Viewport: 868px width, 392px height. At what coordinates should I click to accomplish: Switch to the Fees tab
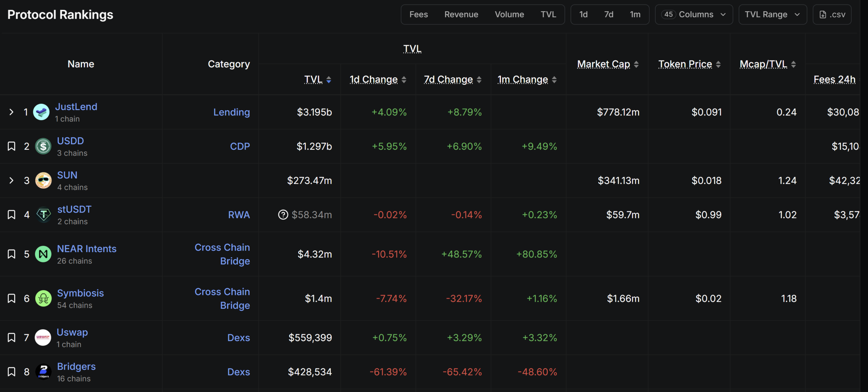[418, 15]
